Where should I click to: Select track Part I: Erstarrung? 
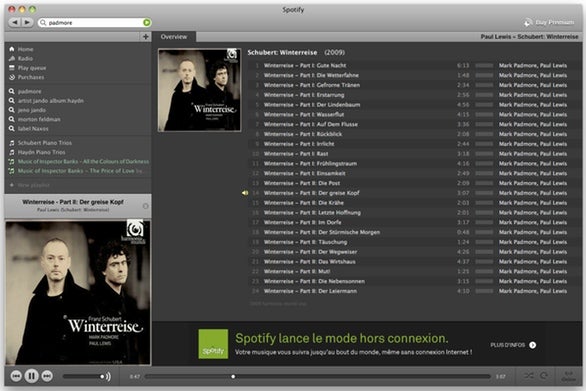pyautogui.click(x=415, y=95)
